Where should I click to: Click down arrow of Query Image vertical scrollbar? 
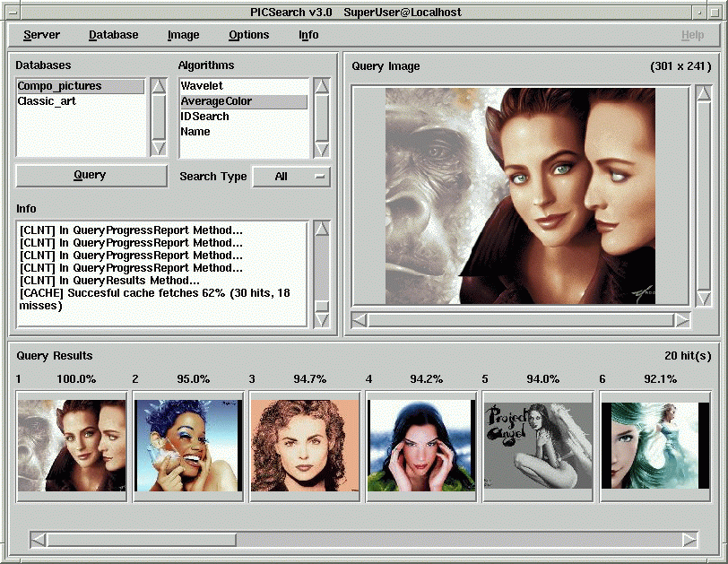[704, 299]
